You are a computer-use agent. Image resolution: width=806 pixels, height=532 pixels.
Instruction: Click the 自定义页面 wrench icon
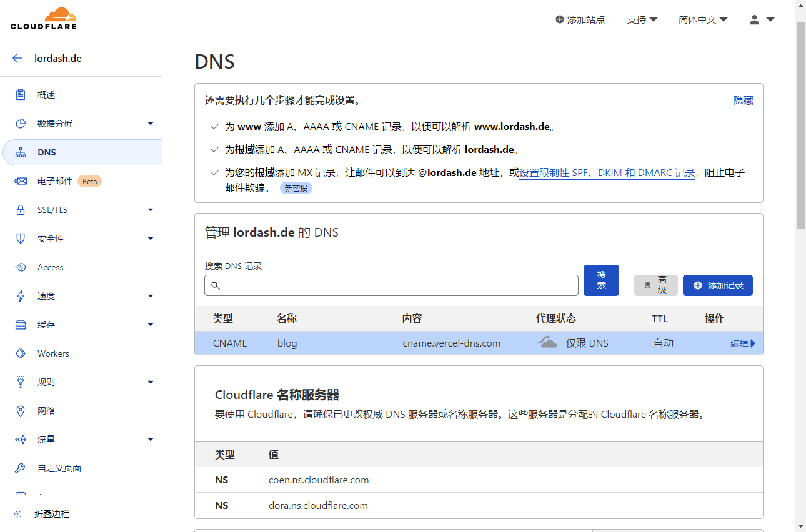21,468
